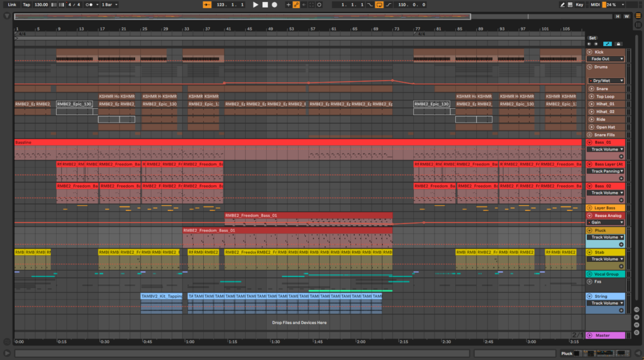Click the tempo field showing 130.00

pos(41,4)
